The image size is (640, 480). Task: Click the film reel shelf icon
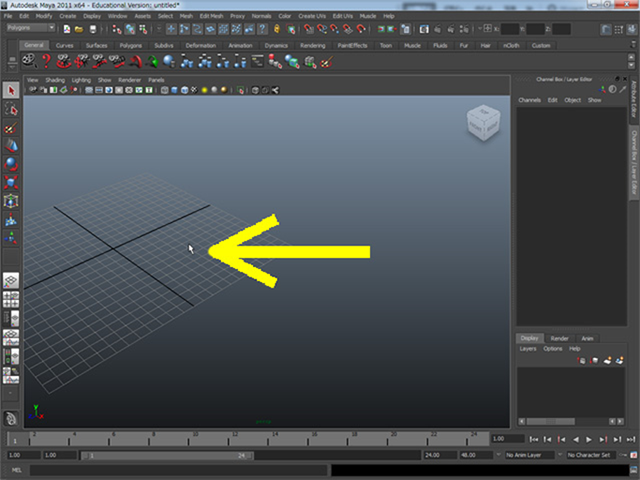click(29, 62)
